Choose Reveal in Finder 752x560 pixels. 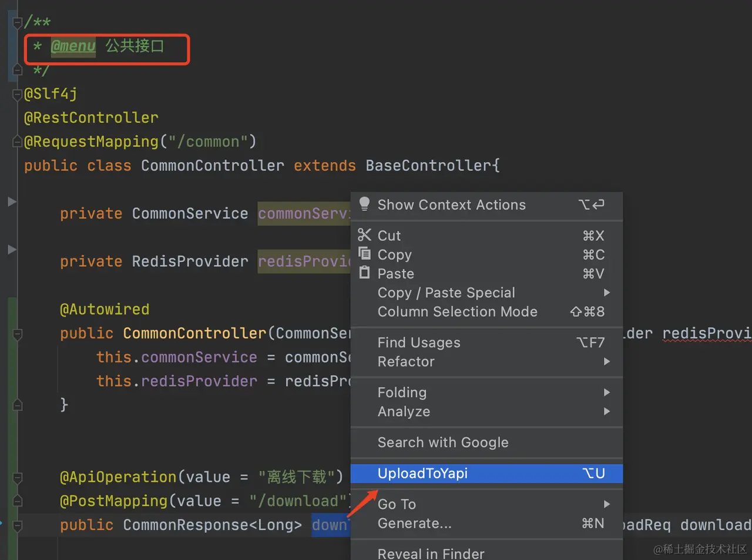coord(486,553)
